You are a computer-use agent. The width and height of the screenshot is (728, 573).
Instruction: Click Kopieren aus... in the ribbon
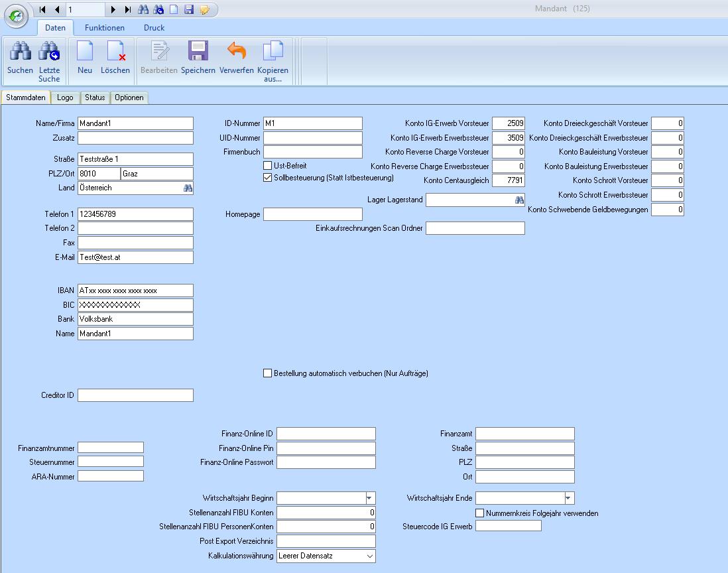point(273,52)
